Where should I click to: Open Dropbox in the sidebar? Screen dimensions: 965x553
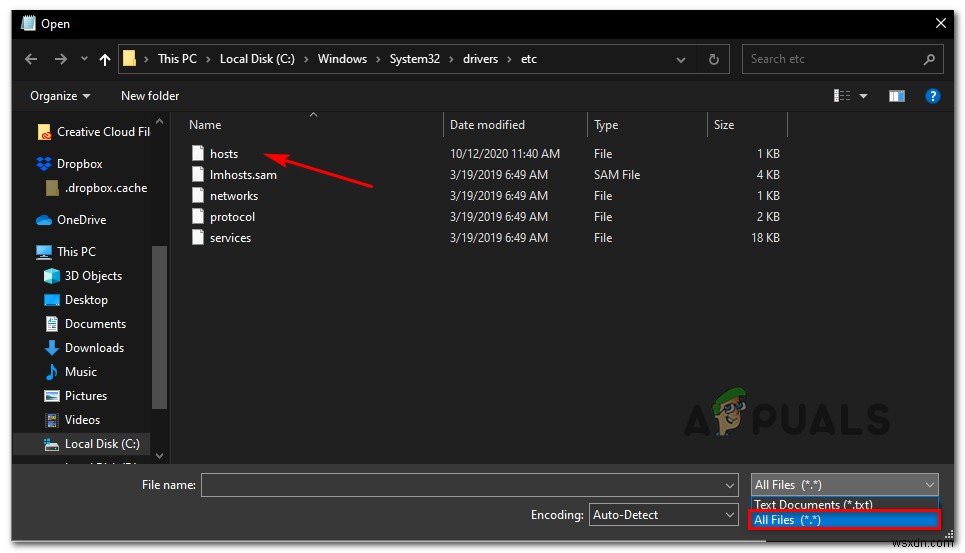click(x=70, y=164)
